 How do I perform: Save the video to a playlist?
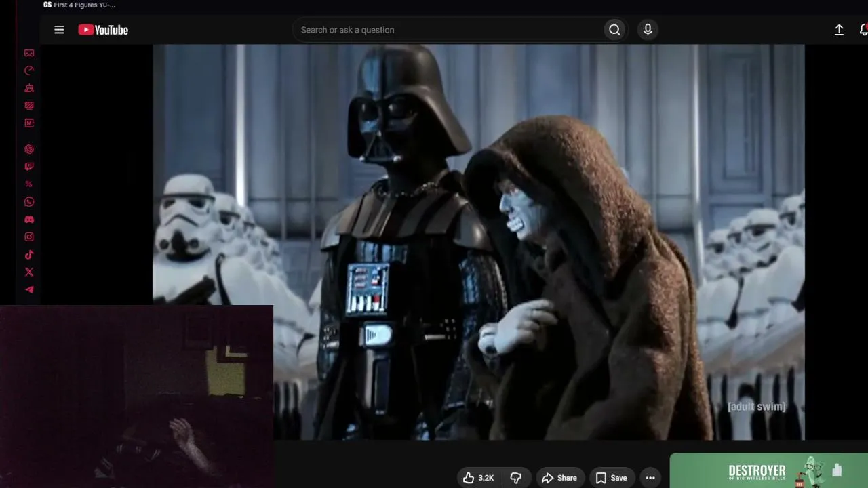click(x=612, y=478)
